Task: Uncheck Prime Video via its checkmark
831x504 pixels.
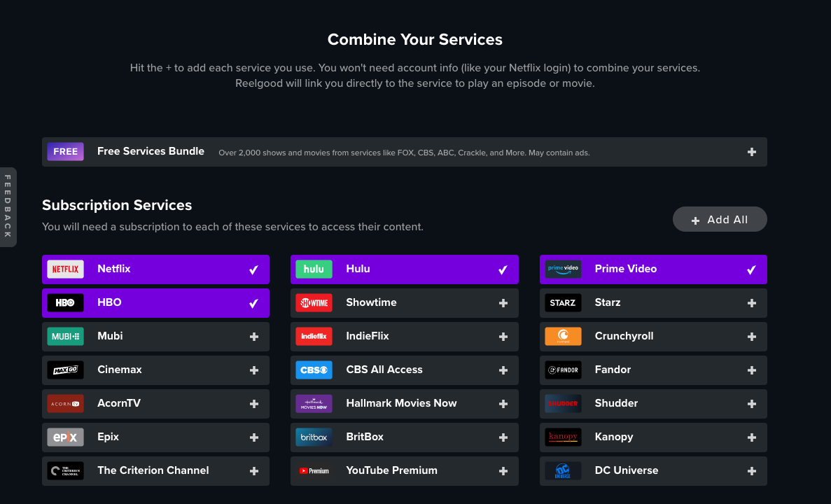Action: click(751, 269)
